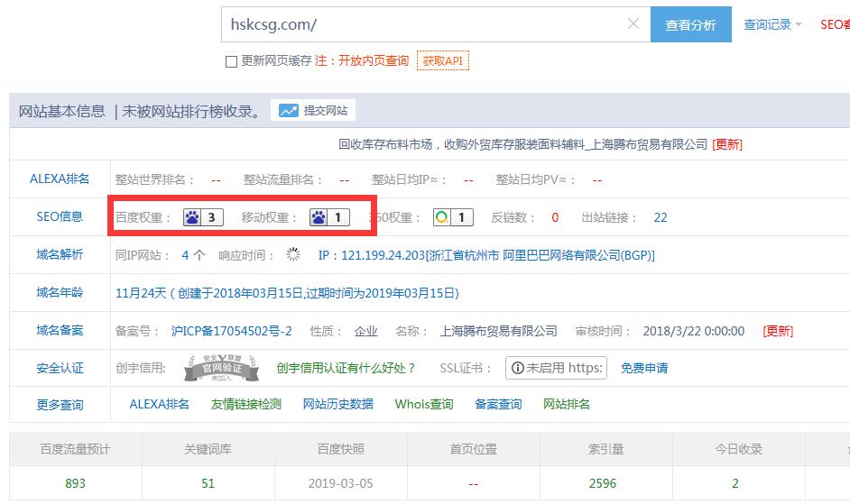
Task: Click the ICP number 沪ICP备17054502号-2
Action: coord(232,331)
